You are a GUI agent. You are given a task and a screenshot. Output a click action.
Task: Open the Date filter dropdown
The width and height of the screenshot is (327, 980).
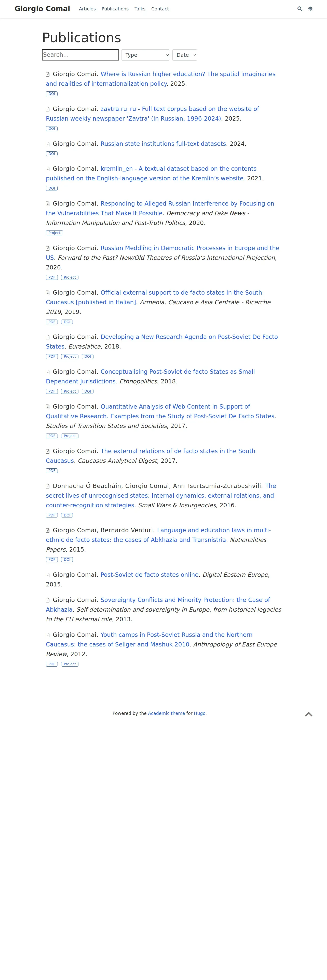coord(185,55)
